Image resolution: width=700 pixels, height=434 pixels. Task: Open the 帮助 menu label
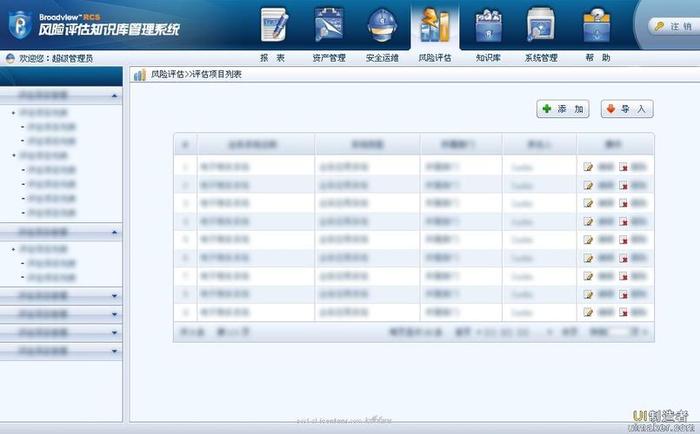598,58
